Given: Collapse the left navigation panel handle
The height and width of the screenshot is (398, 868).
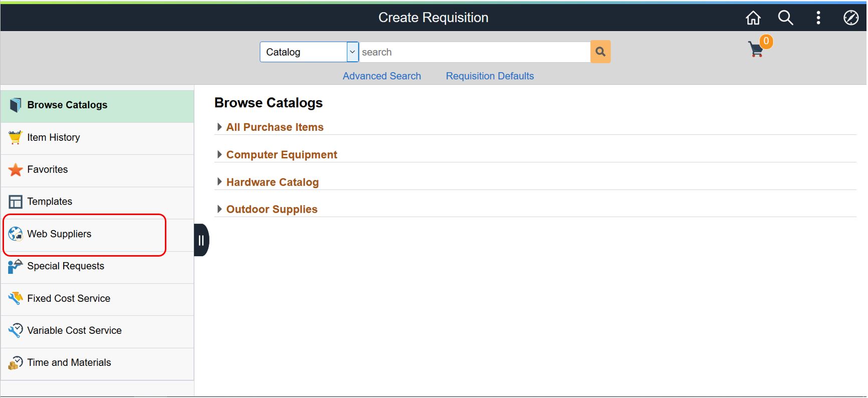Looking at the screenshot, I should pyautogui.click(x=201, y=240).
